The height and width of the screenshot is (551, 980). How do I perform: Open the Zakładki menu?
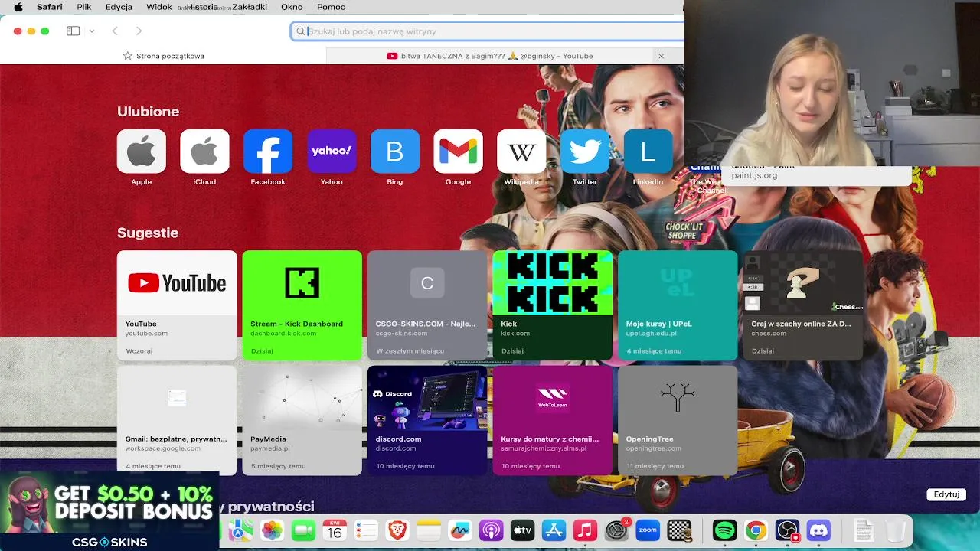point(249,7)
